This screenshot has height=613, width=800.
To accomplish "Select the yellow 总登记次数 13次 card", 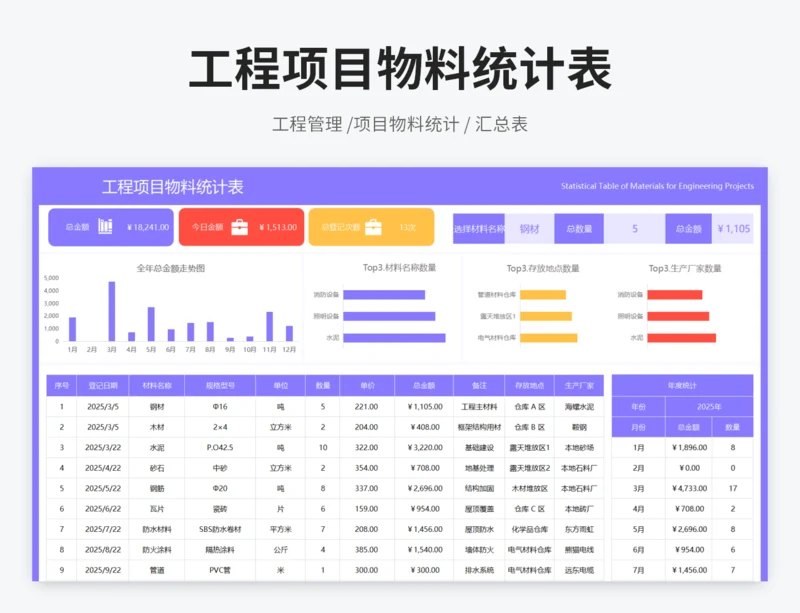I will click(371, 227).
